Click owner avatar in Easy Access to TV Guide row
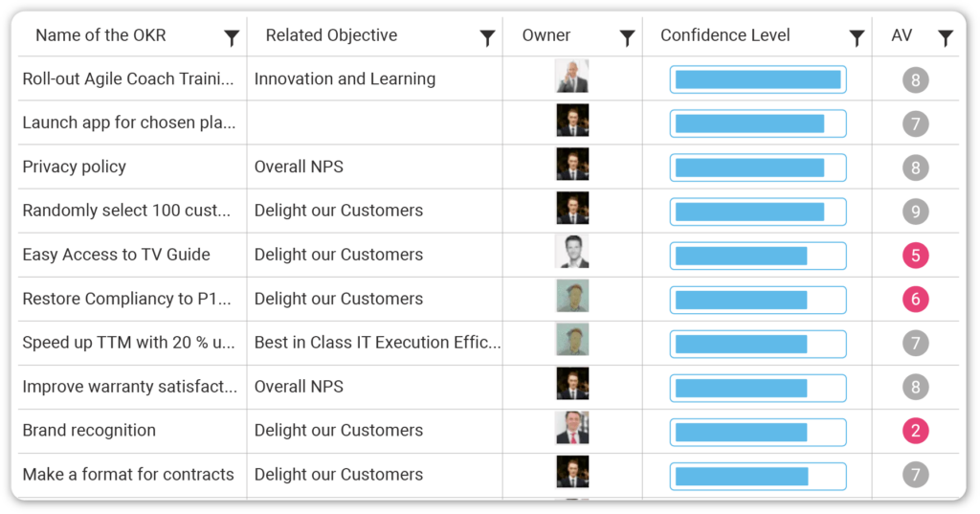Image resolution: width=980 pixels, height=514 pixels. 572,253
